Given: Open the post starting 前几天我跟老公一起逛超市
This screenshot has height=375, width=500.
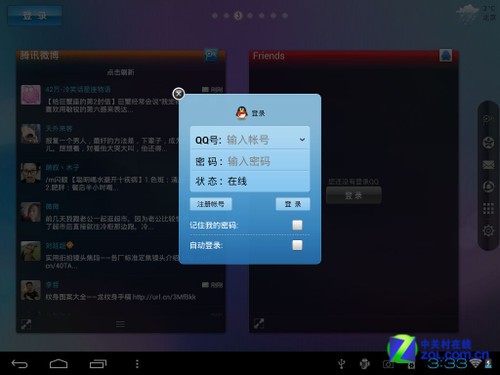Looking at the screenshot, I should click(113, 222).
